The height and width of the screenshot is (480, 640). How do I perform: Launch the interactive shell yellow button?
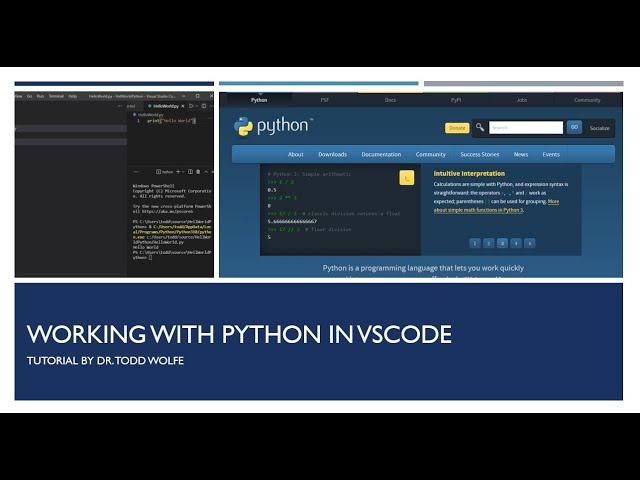(407, 178)
